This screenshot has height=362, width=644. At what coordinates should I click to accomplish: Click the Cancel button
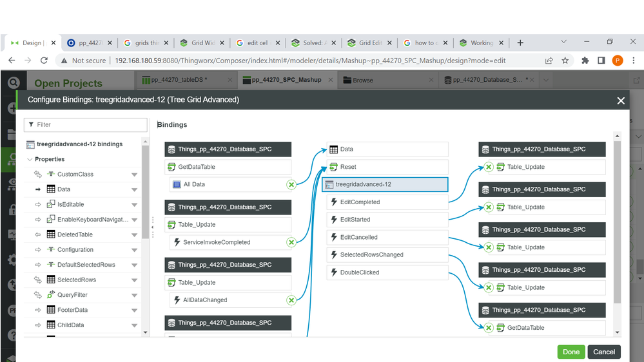pyautogui.click(x=604, y=352)
